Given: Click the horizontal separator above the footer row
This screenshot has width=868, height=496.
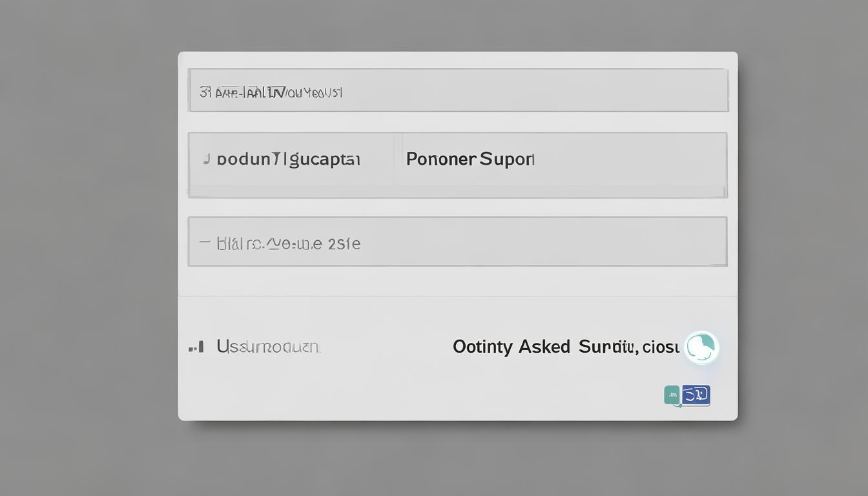Looking at the screenshot, I should point(457,296).
